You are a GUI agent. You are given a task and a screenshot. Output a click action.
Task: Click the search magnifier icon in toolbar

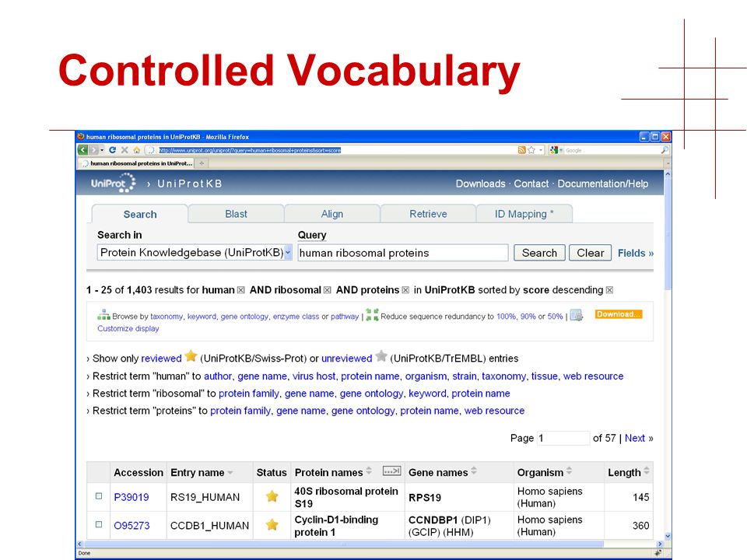(665, 150)
